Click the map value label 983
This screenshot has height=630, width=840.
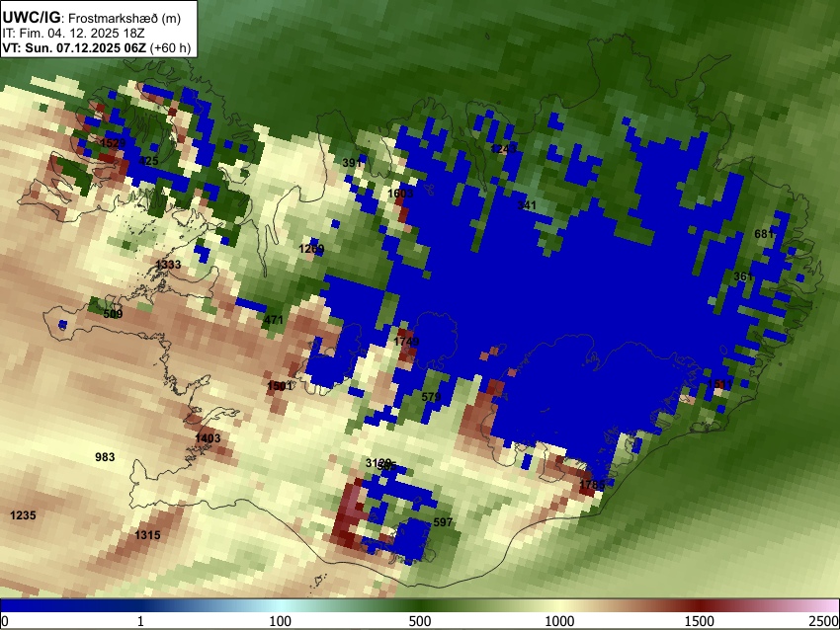[x=105, y=457]
